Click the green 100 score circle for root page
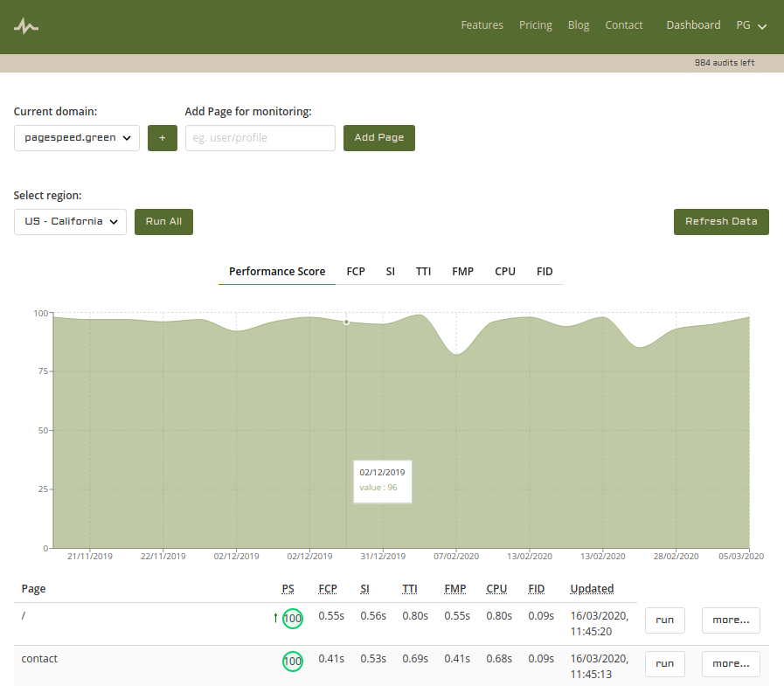 click(292, 619)
